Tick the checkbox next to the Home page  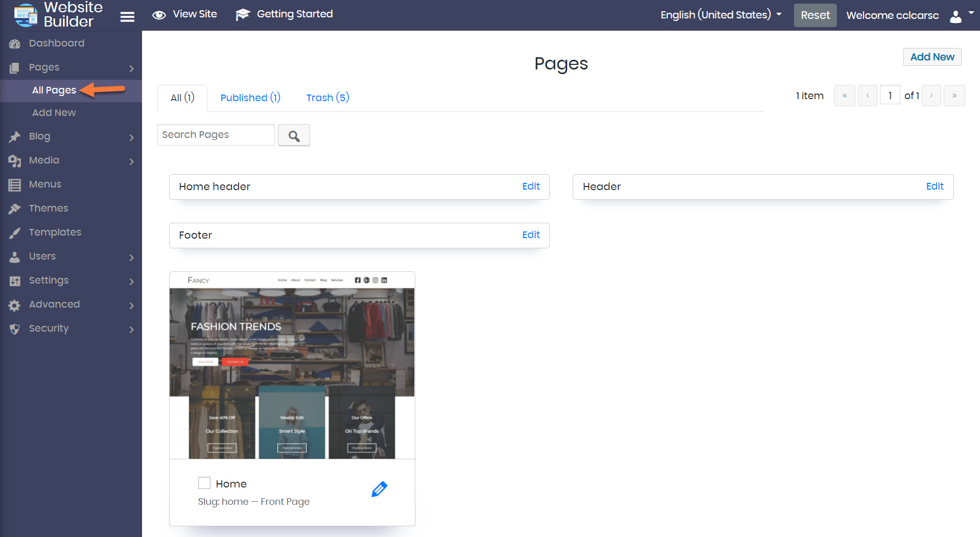(x=204, y=482)
